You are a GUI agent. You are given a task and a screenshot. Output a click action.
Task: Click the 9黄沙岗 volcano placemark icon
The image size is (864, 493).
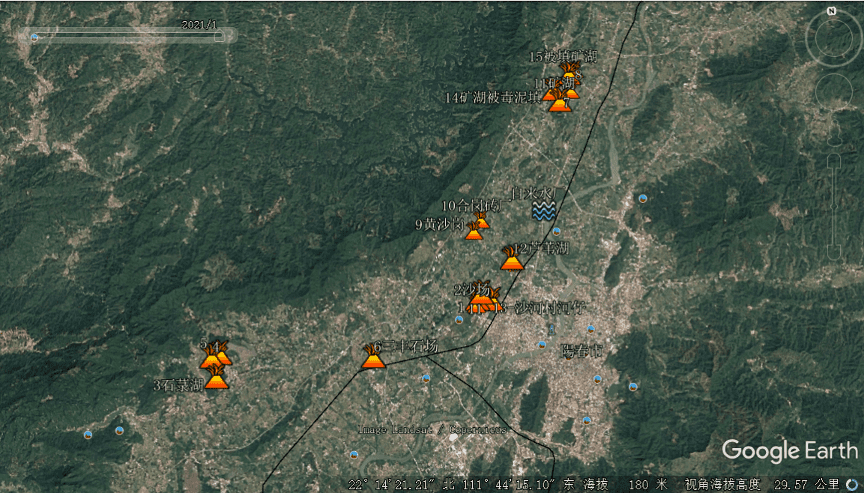click(x=474, y=232)
